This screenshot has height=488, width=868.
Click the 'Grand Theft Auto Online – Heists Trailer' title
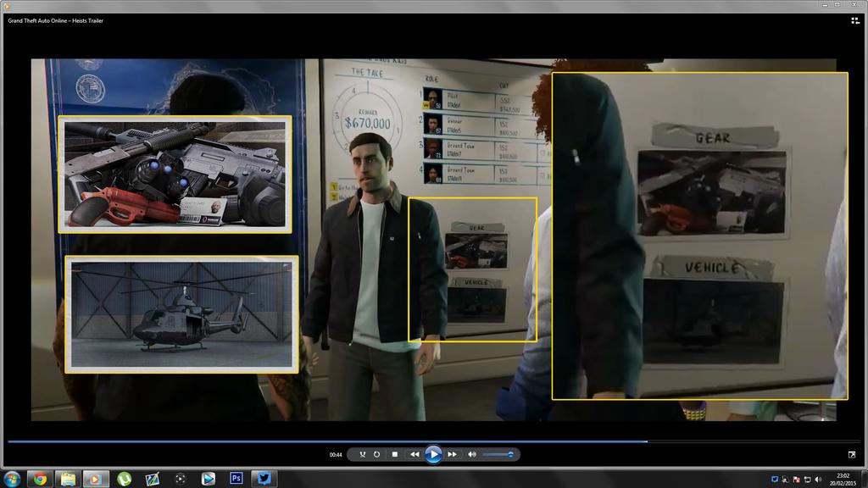click(x=55, y=20)
